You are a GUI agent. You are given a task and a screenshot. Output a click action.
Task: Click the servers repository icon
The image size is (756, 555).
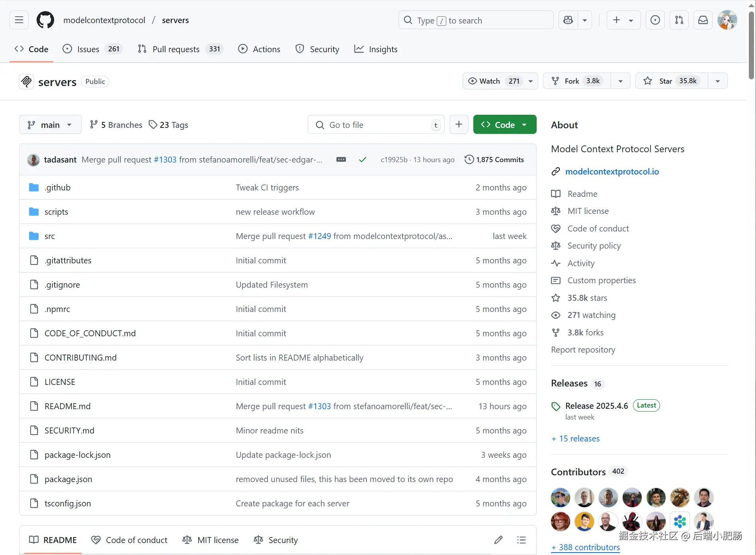coord(27,82)
